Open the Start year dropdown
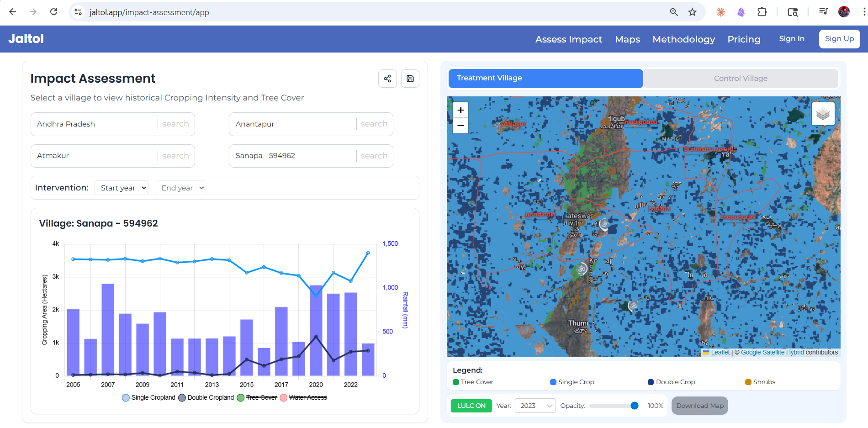Viewport: 868px width, 428px height. tap(122, 188)
